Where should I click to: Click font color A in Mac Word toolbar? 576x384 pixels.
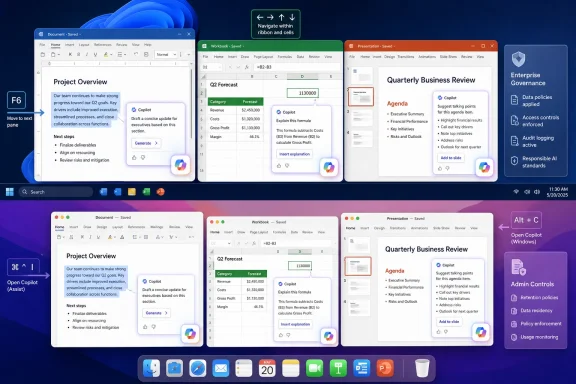point(109,237)
